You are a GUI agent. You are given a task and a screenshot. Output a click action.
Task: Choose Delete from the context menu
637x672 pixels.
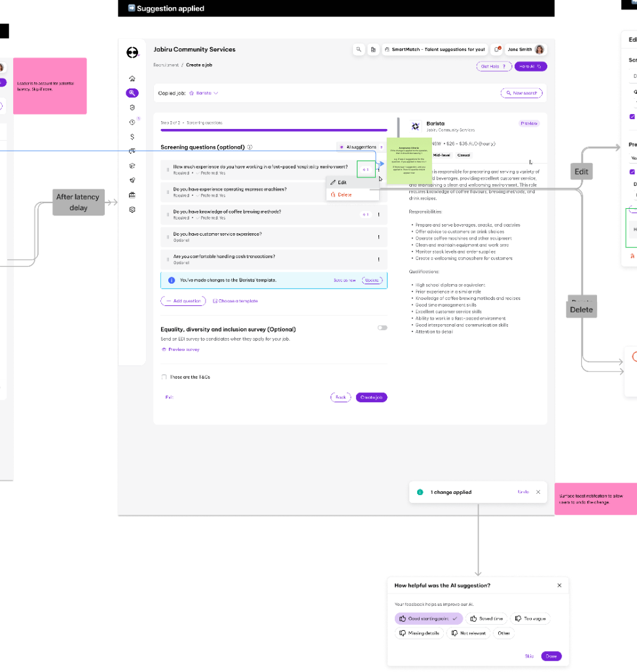[x=344, y=195]
